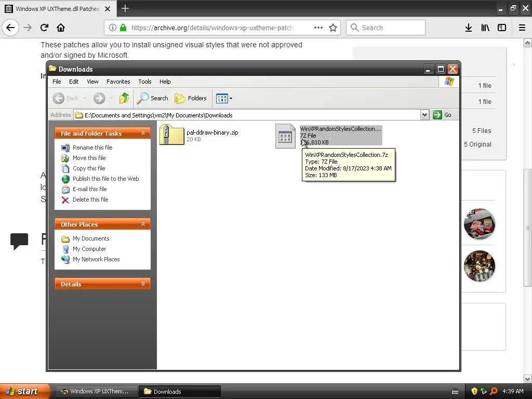
Task: Toggle Folders pane in Explorer toolbar
Action: click(191, 98)
